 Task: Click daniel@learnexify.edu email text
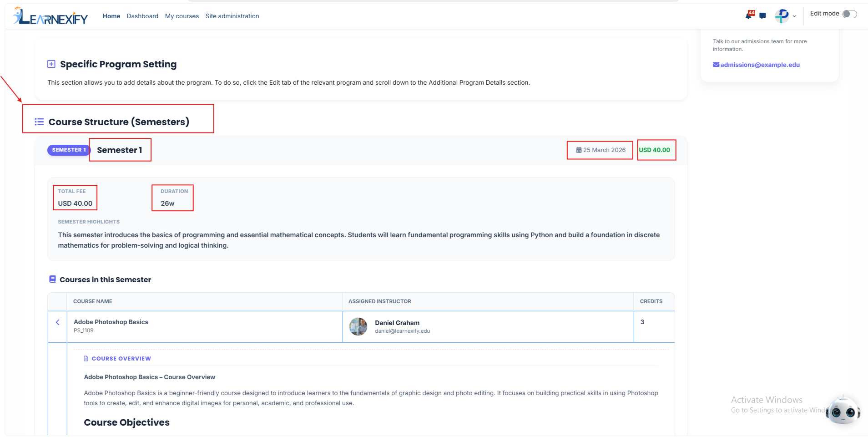pos(403,331)
